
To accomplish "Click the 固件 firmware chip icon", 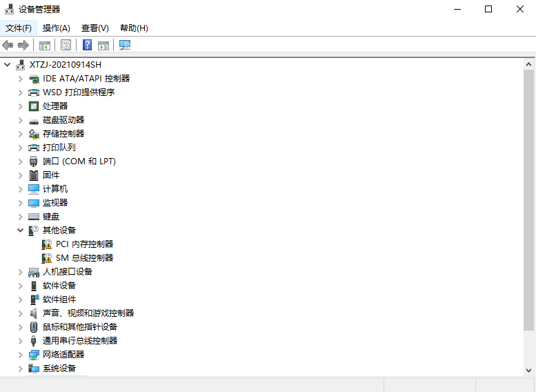I will point(34,175).
